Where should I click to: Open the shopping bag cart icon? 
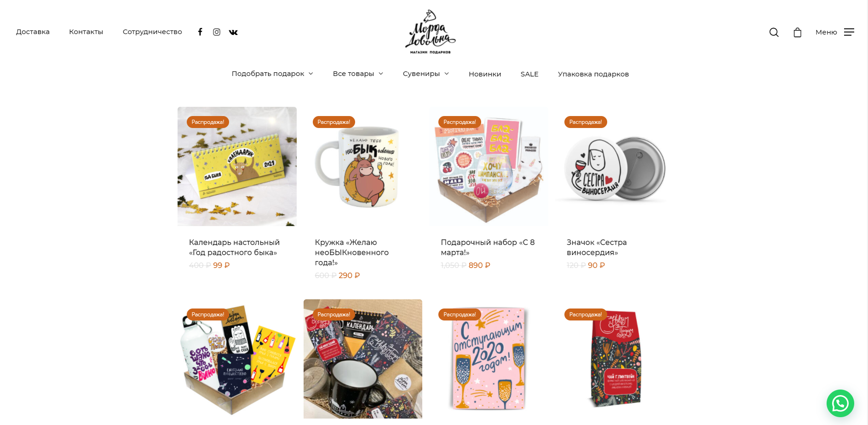798,32
